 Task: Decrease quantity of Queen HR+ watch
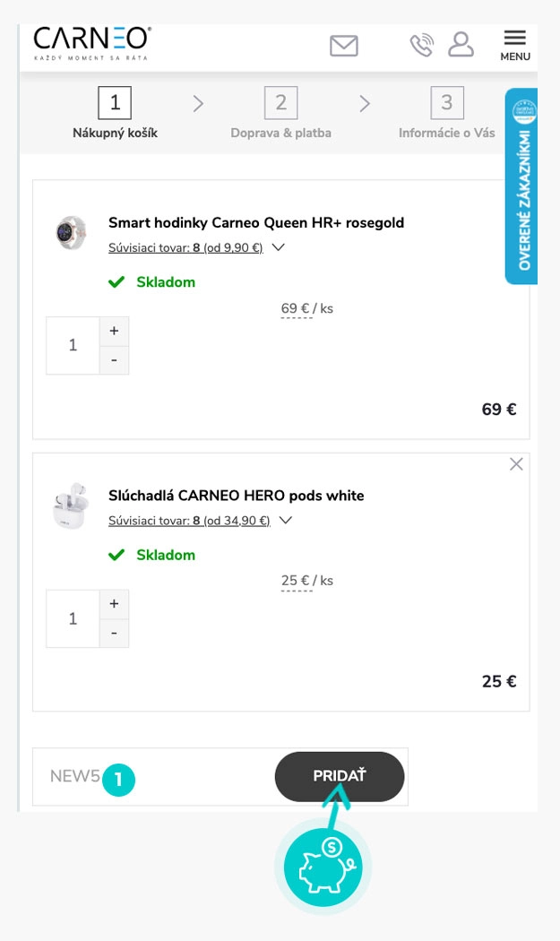pos(114,360)
